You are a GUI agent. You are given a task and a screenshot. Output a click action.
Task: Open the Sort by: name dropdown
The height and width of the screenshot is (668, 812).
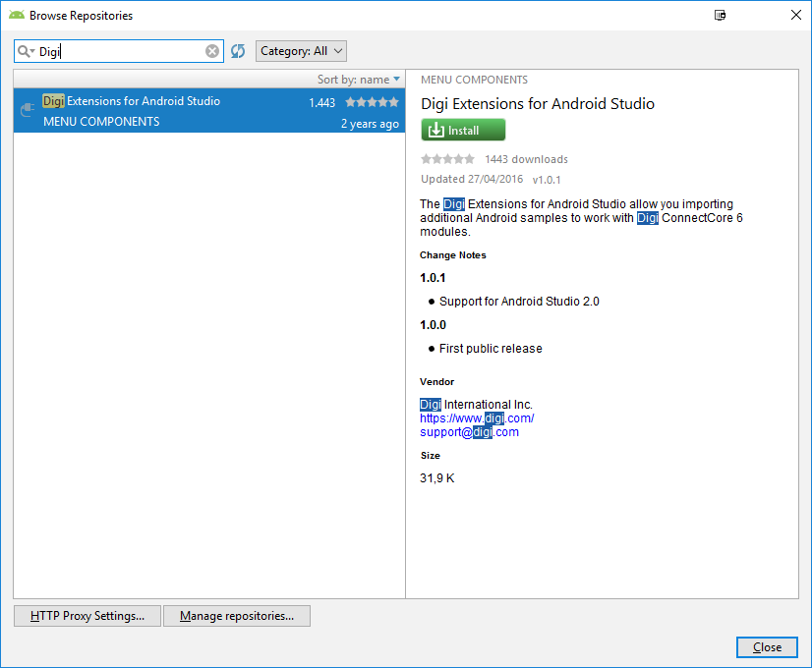359,80
